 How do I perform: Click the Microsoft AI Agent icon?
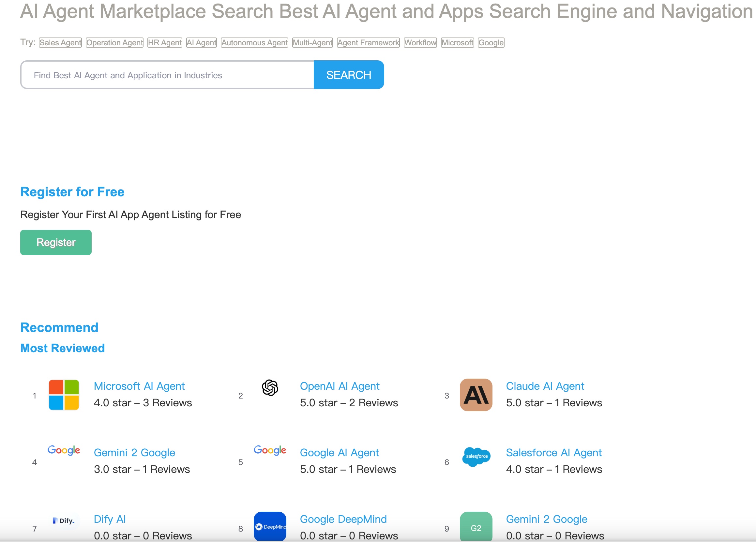[63, 394]
